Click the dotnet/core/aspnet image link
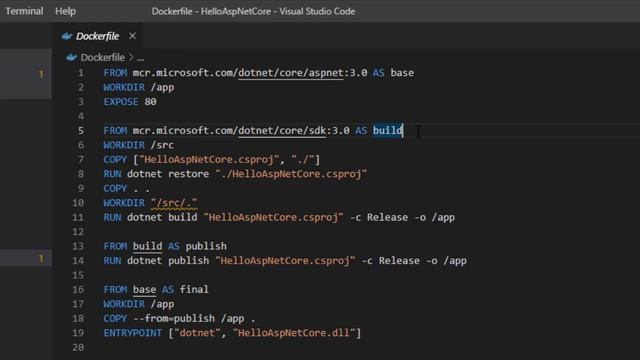 pos(291,73)
